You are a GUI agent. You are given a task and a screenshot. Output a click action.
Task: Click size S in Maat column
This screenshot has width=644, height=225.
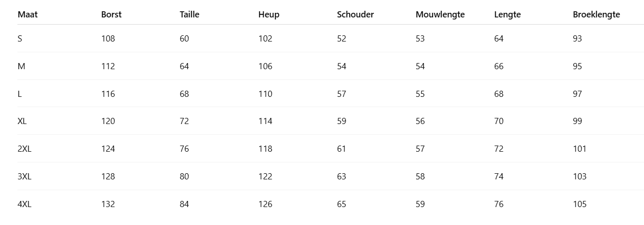pos(20,38)
